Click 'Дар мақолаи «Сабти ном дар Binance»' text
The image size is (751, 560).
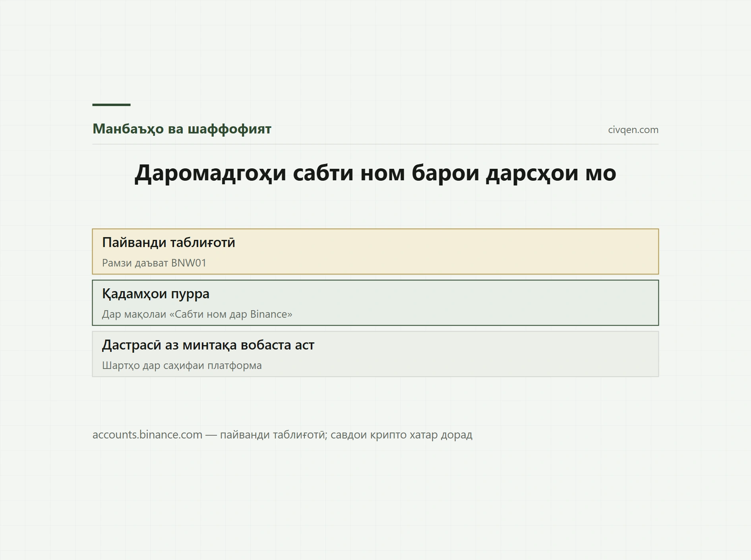click(197, 314)
